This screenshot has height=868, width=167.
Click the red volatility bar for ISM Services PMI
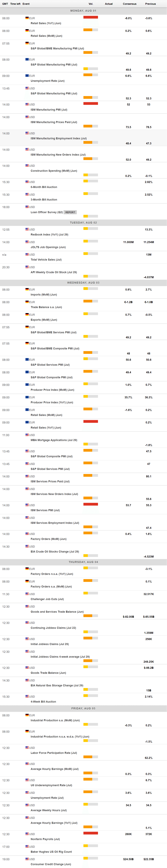click(x=90, y=504)
